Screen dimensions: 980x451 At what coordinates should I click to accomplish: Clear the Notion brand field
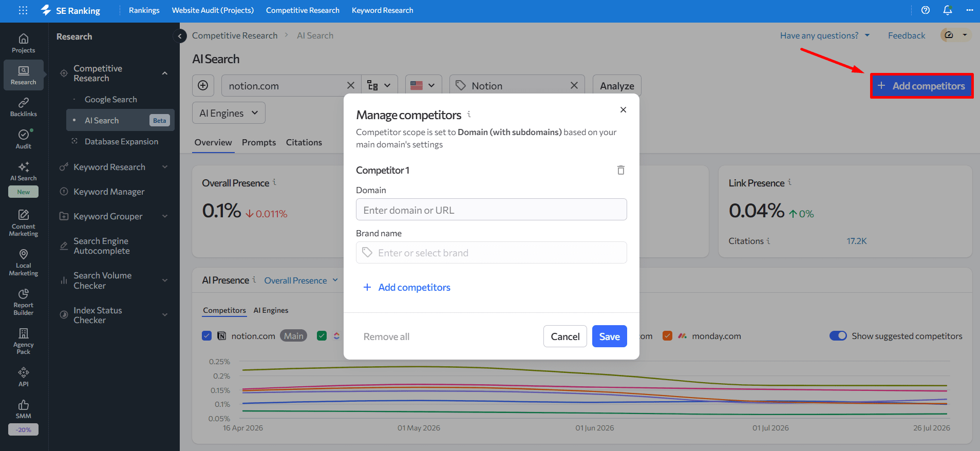(x=574, y=85)
